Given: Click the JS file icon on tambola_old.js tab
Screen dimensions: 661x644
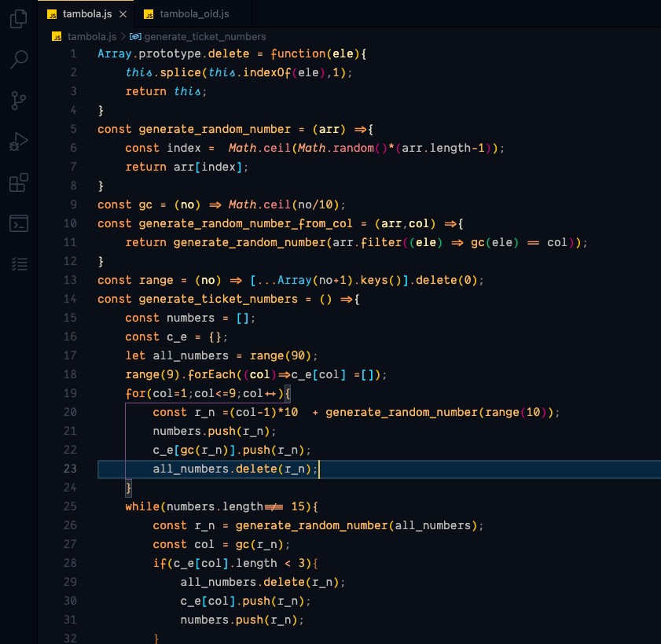Looking at the screenshot, I should pos(149,14).
